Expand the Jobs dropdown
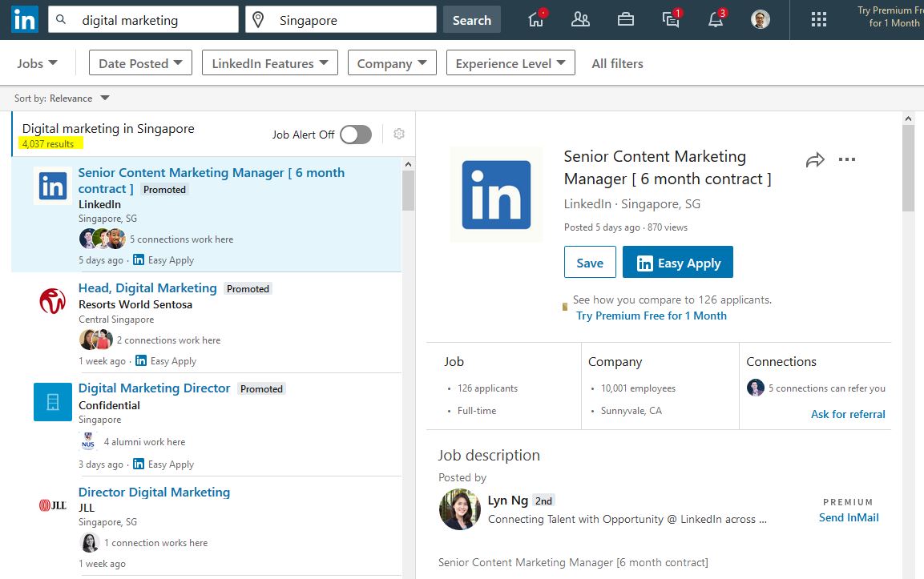Image resolution: width=924 pixels, height=579 pixels. click(37, 63)
